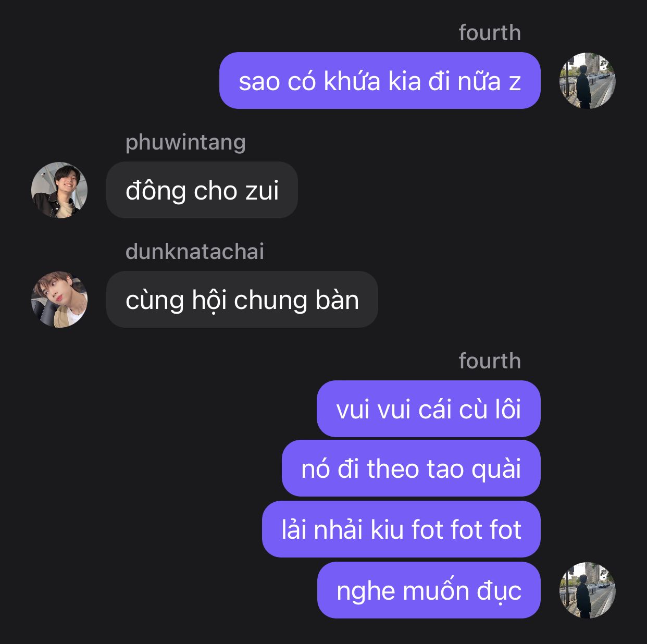Open the phuwintang username label
Screen dimensions: 647x644
pyautogui.click(x=185, y=142)
